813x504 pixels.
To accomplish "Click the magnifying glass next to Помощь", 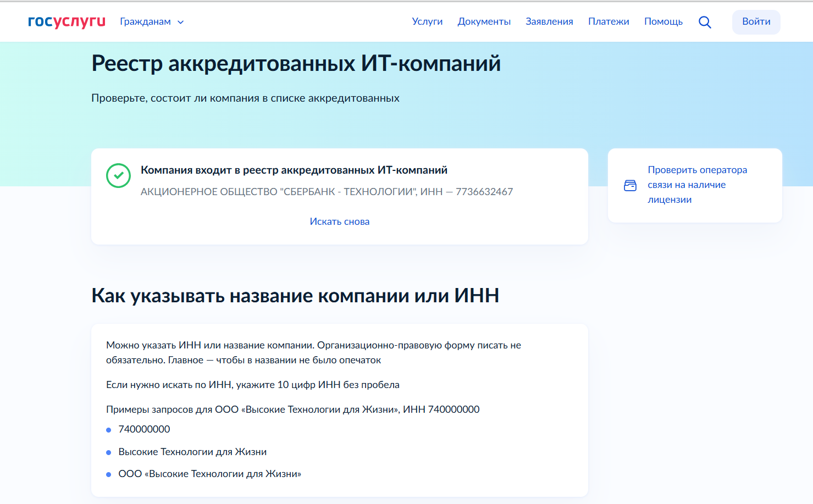I will click(x=705, y=22).
